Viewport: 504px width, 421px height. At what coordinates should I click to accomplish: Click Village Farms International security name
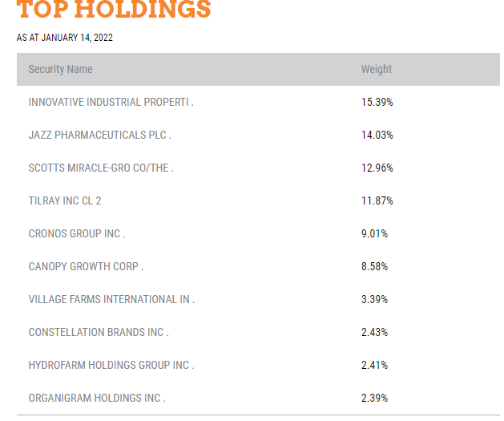(111, 299)
